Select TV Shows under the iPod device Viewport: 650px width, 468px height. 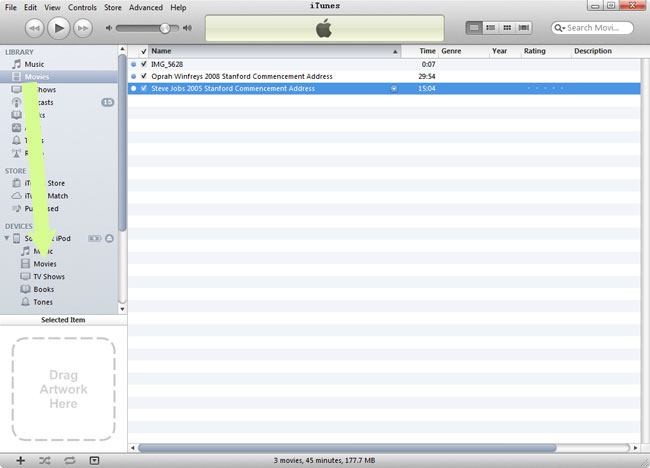(49, 276)
